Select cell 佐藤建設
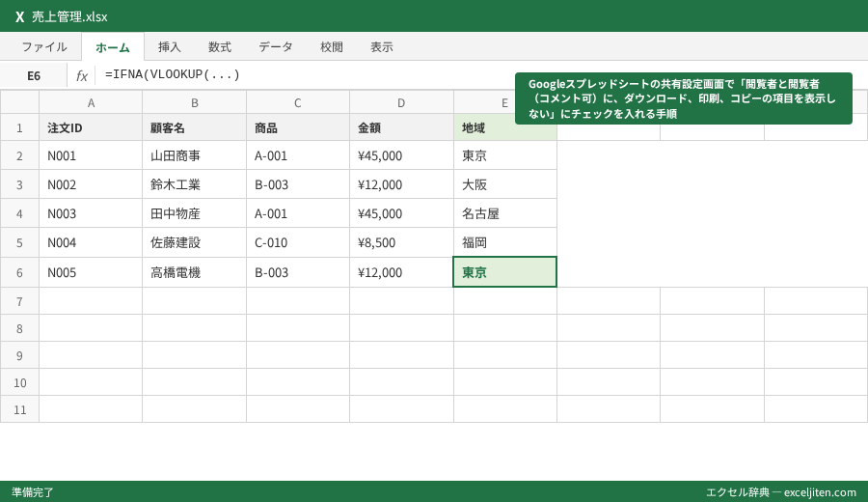Image resolution: width=868 pixels, height=502 pixels. coord(194,242)
